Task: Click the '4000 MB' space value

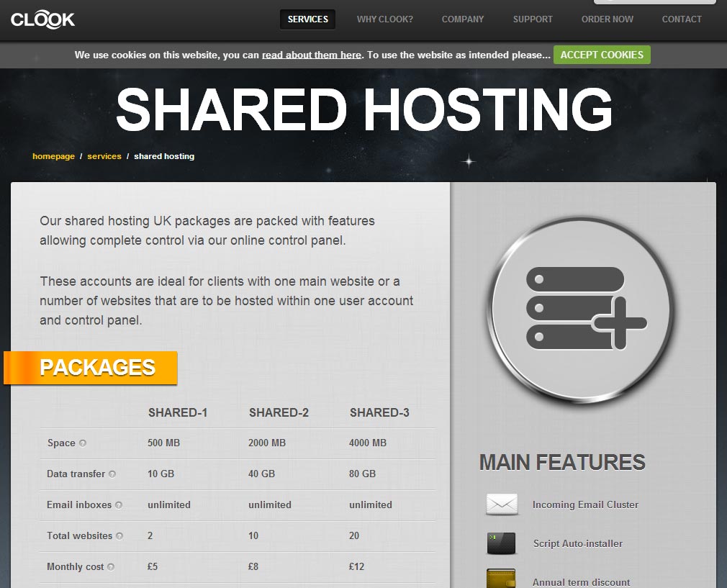Action: (368, 443)
